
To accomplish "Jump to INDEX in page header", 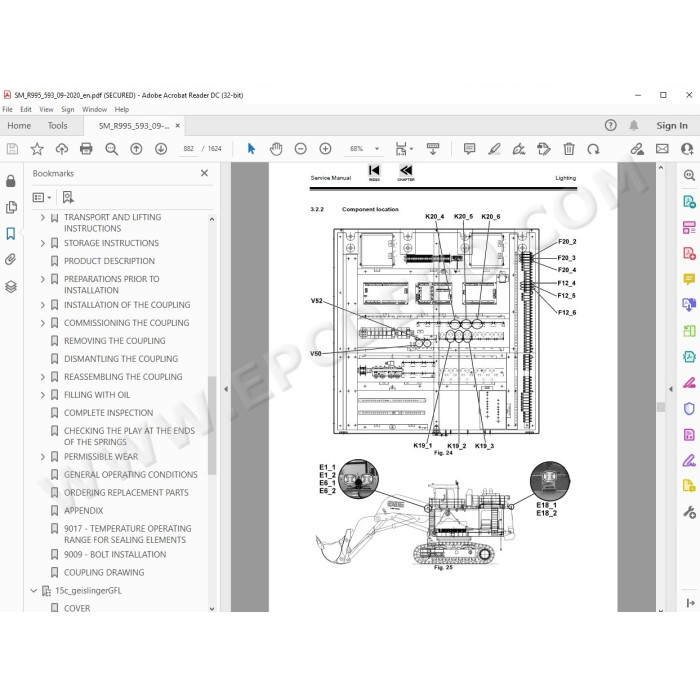I will tap(374, 172).
